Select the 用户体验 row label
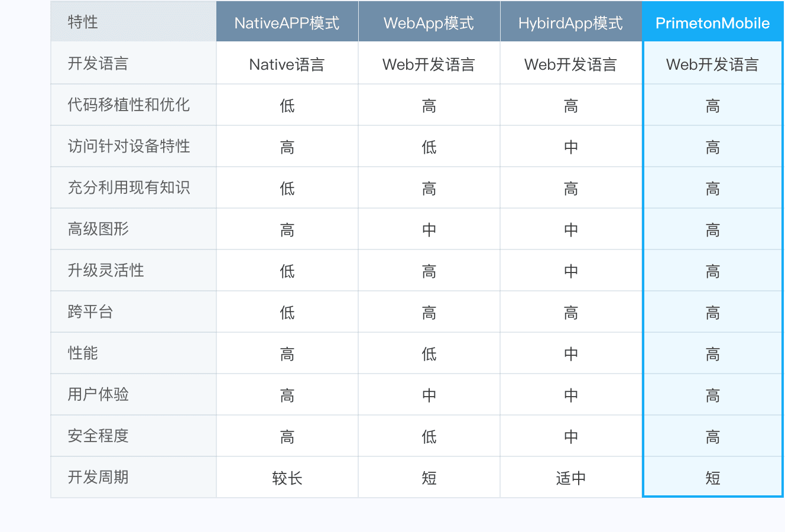 (98, 395)
